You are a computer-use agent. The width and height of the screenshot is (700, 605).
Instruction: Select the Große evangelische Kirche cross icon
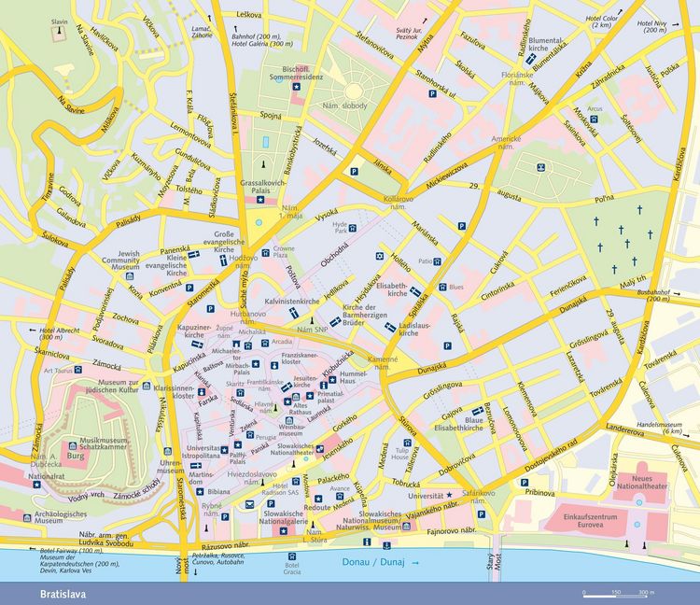pos(223,260)
